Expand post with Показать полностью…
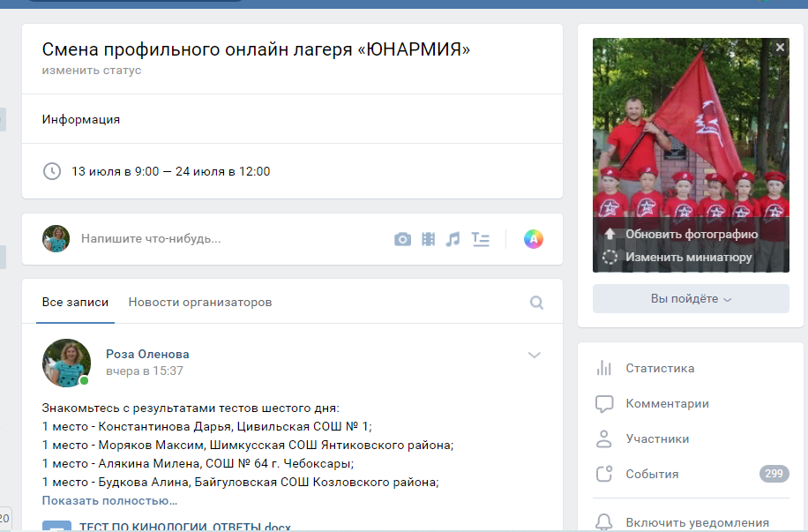This screenshot has width=808, height=532. (x=109, y=500)
